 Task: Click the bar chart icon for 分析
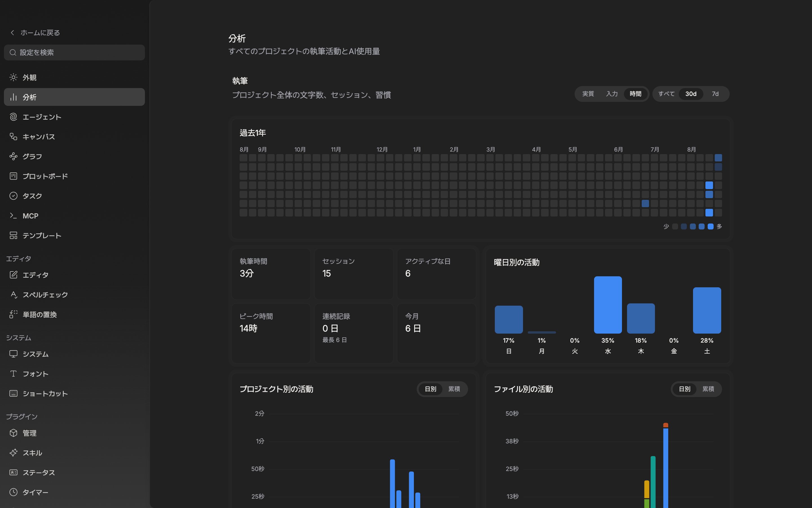(x=14, y=97)
